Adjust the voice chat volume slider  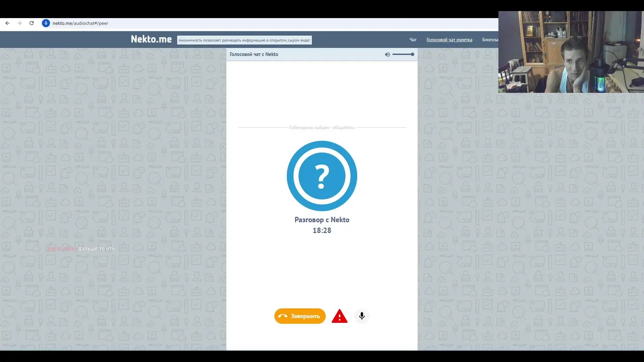(404, 54)
